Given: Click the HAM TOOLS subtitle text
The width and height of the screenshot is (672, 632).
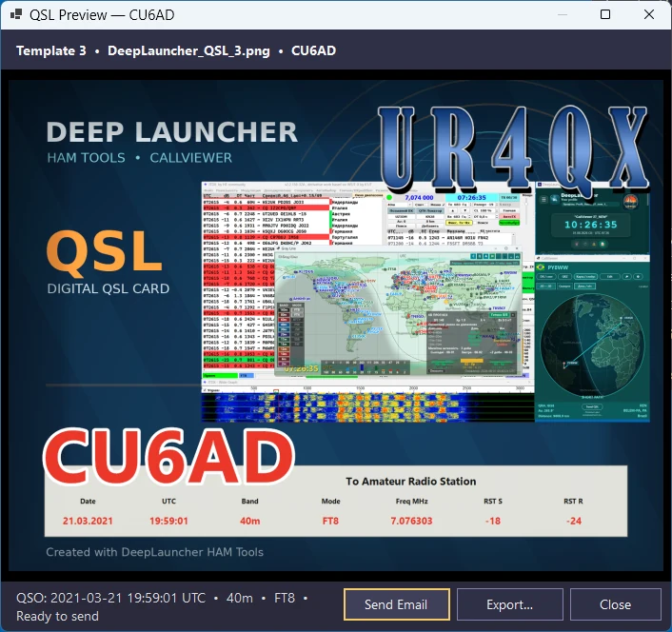Looking at the screenshot, I should [87, 158].
